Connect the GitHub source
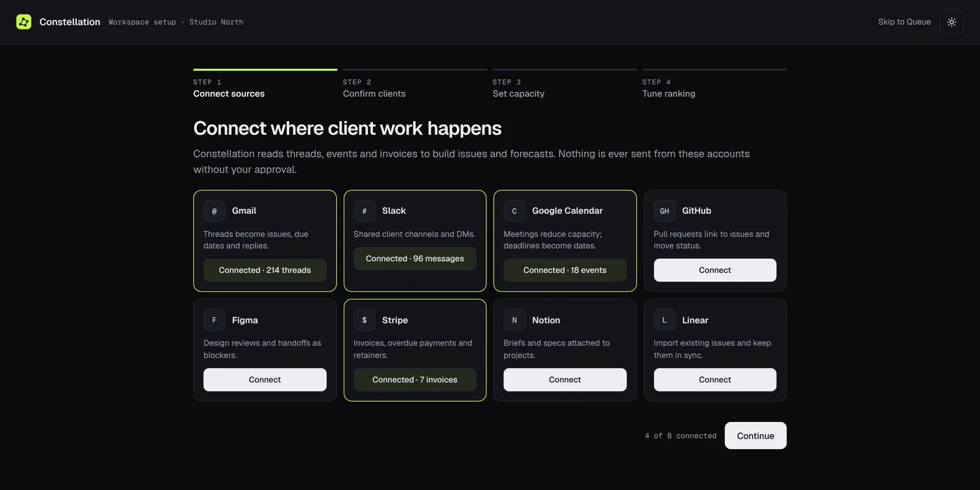The width and height of the screenshot is (980, 490). 715,270
